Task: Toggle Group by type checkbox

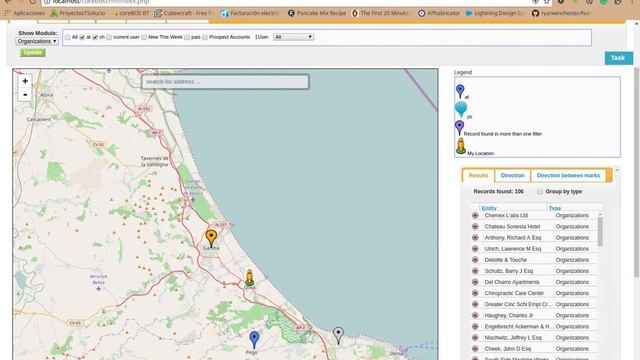Action: tap(540, 191)
